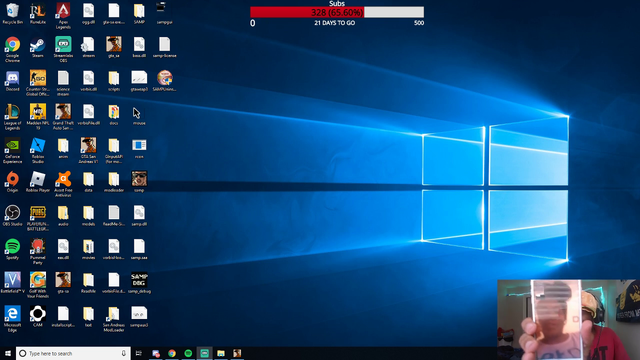Select the eax.dll file icon
This screenshot has height=360, width=640.
coord(63,249)
